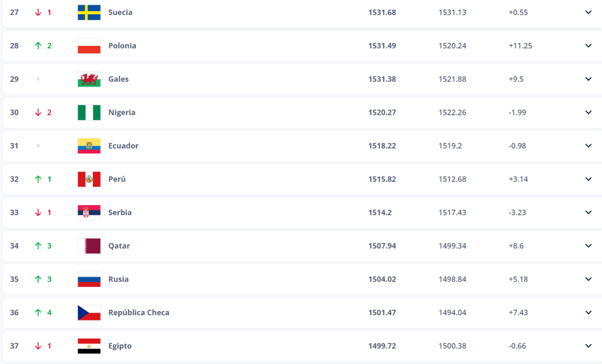Expand the Suecia row details
The width and height of the screenshot is (602, 364).
(x=588, y=12)
